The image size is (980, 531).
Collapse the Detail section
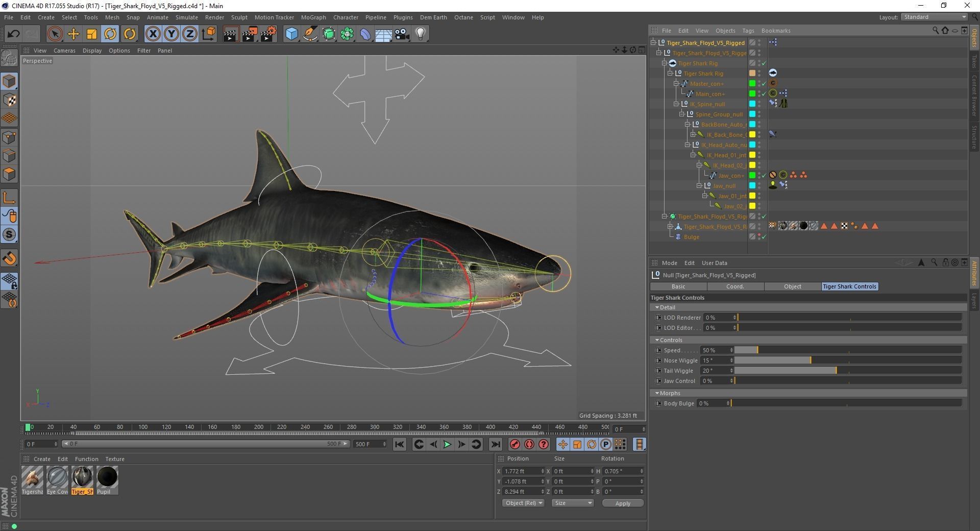coord(657,307)
